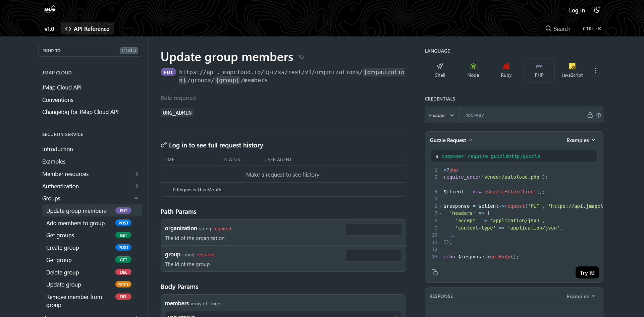The image size is (644, 317).
Task: Open more languages via the three-dot menu
Action: point(595,71)
